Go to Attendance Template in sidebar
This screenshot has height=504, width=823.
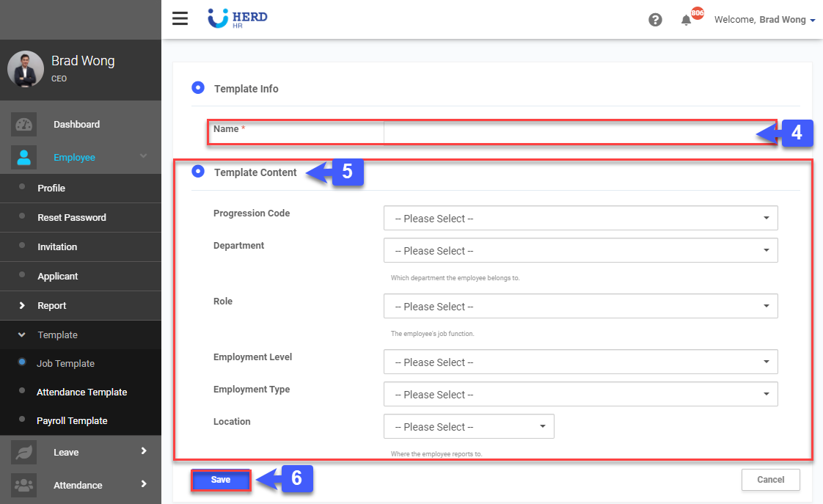[x=81, y=392]
